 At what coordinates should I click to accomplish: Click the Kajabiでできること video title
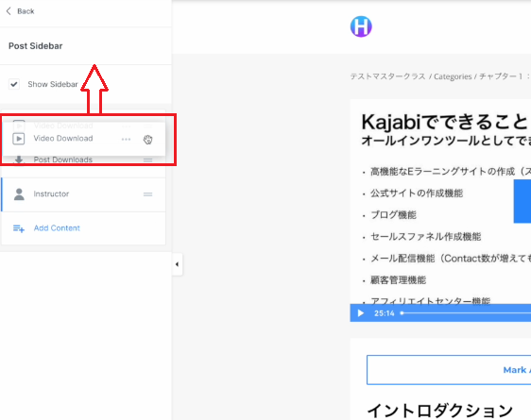pyautogui.click(x=445, y=122)
